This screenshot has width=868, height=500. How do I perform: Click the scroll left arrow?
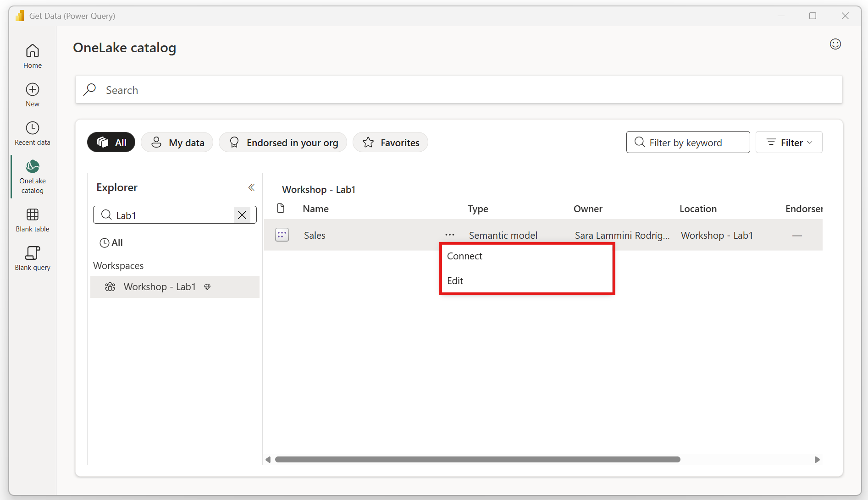coord(268,460)
